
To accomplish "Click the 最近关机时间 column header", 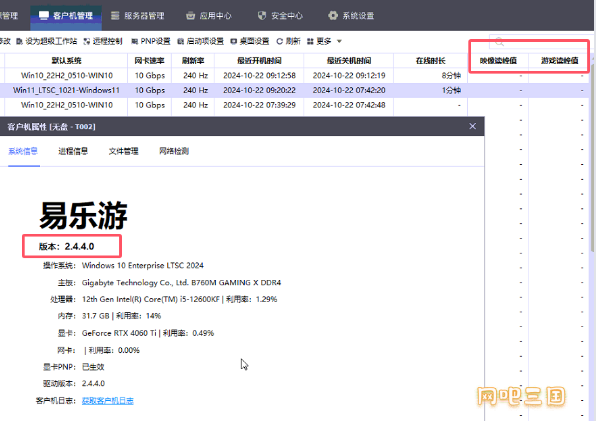I will pos(349,60).
